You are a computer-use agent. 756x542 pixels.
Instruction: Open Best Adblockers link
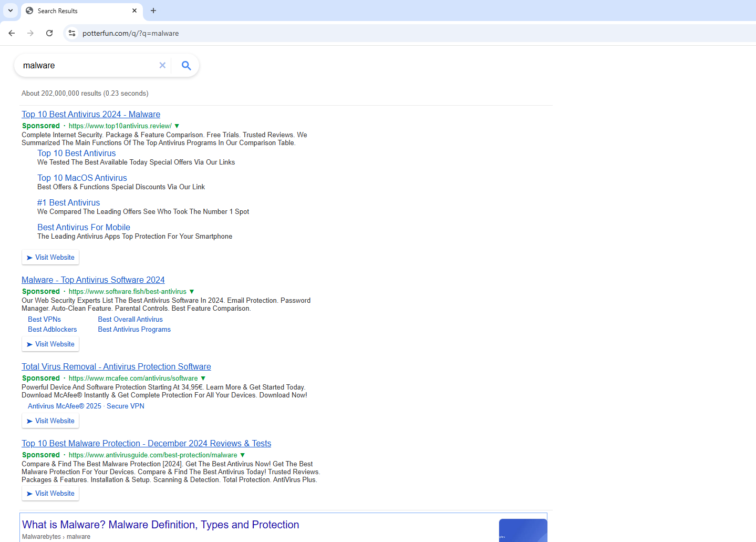click(52, 329)
